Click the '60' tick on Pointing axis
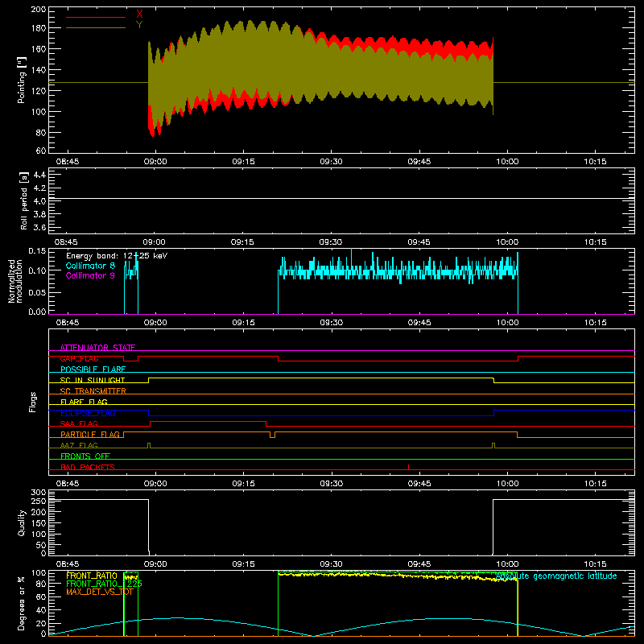Screen dimensions: 644x644 pyautogui.click(x=41, y=151)
